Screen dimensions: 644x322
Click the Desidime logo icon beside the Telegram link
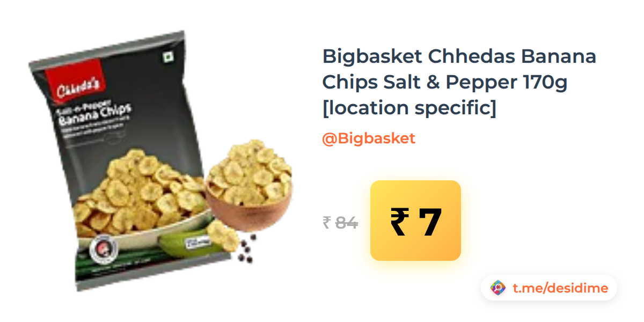pos(499,288)
